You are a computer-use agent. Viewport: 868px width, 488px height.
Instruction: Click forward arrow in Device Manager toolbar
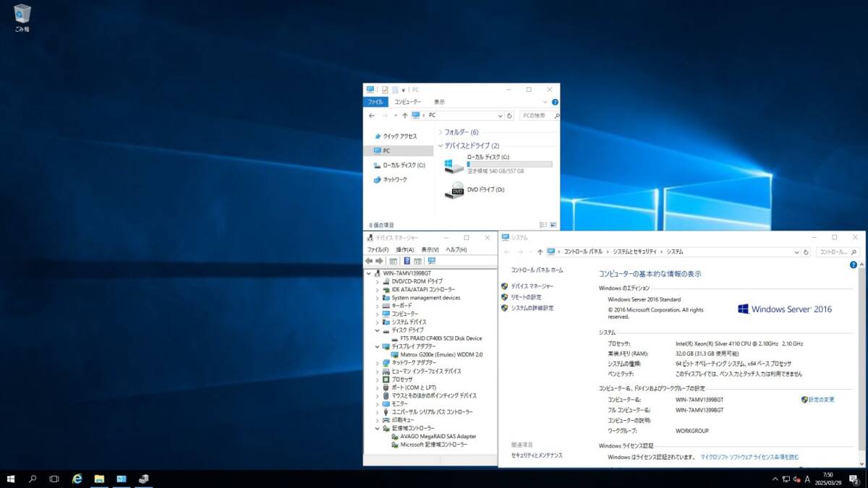pyautogui.click(x=379, y=261)
